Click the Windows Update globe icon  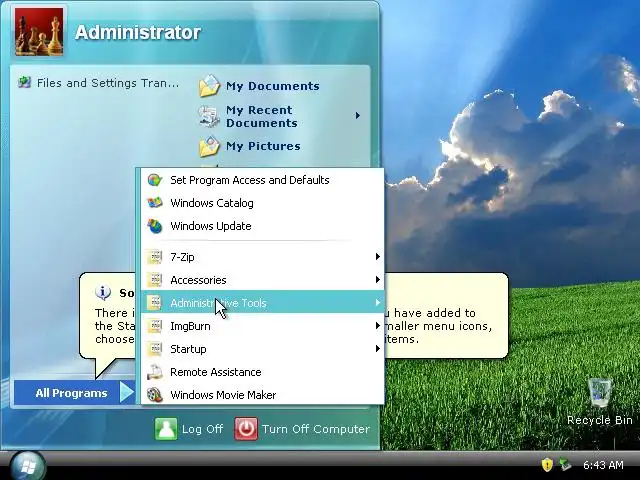click(x=155, y=226)
